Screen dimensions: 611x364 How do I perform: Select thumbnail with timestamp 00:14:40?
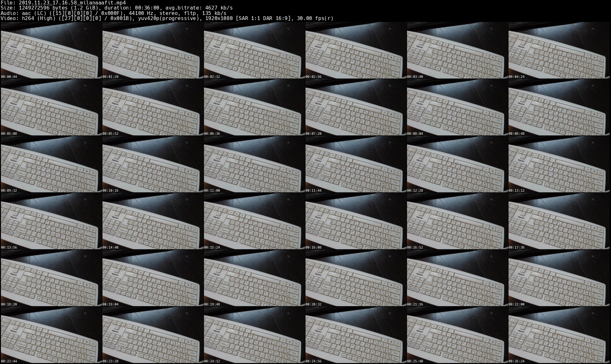point(153,221)
